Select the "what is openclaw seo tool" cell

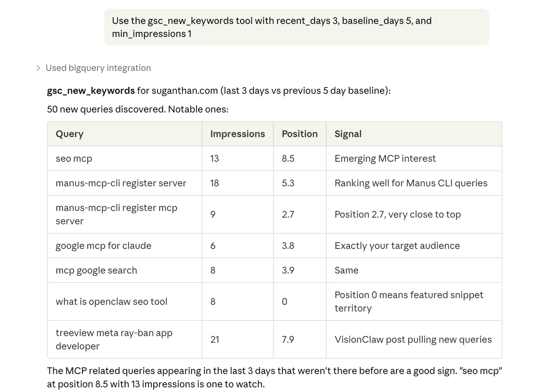112,302
